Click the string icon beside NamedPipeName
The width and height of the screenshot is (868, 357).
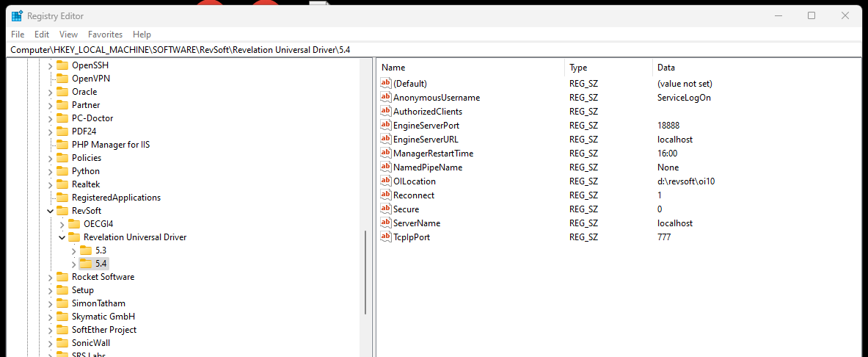pos(386,167)
